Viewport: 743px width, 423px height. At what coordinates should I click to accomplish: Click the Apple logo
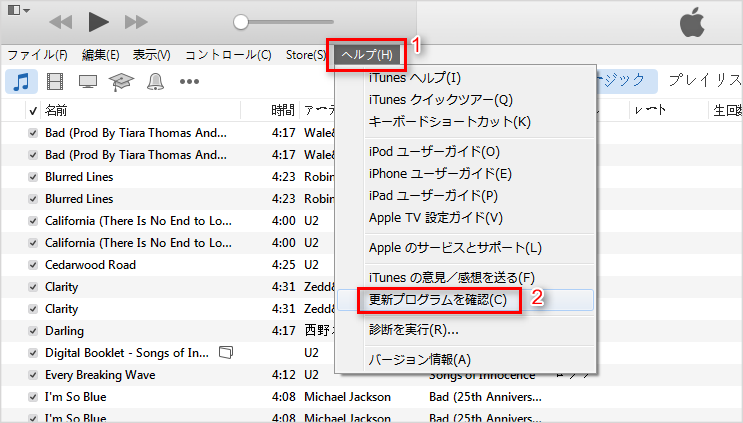tap(692, 22)
